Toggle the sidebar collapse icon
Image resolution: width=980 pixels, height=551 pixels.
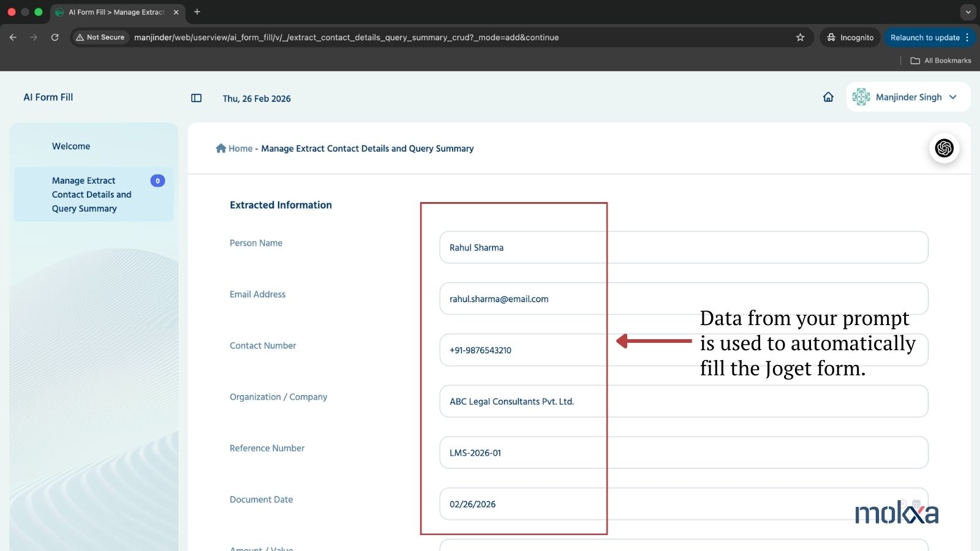(196, 98)
